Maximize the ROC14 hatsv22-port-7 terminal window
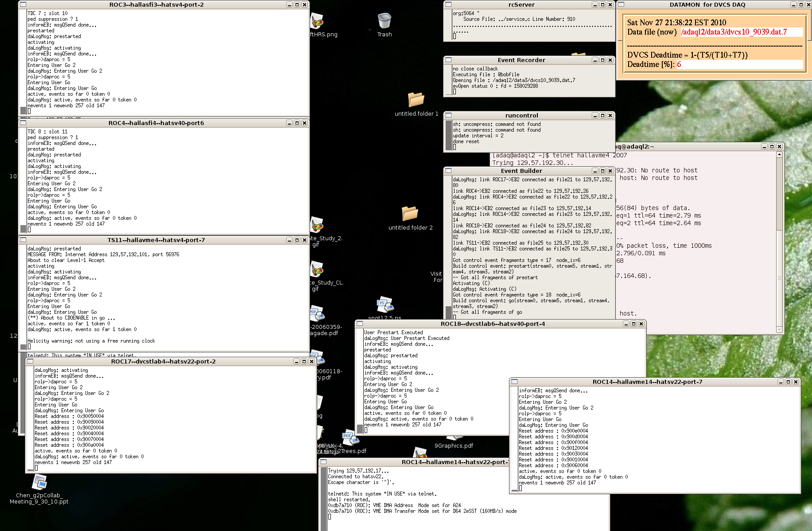Viewport: 812px width, 531px height. click(x=788, y=382)
